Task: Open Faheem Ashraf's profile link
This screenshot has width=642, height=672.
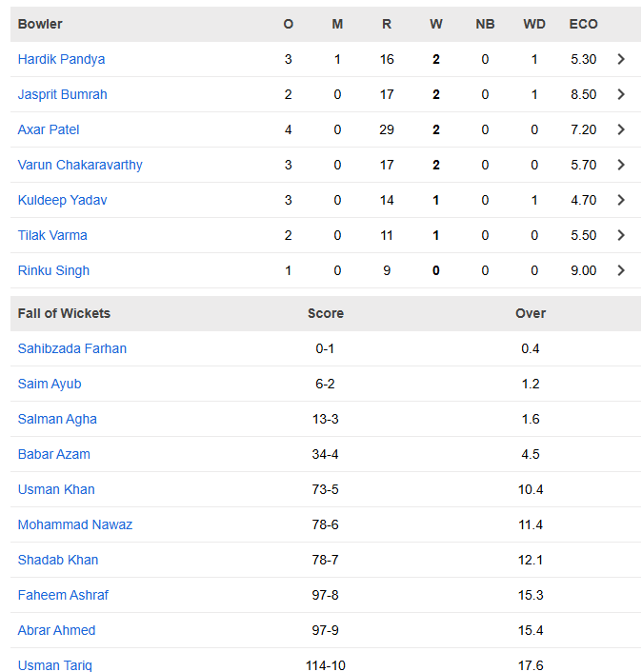Action: tap(63, 595)
